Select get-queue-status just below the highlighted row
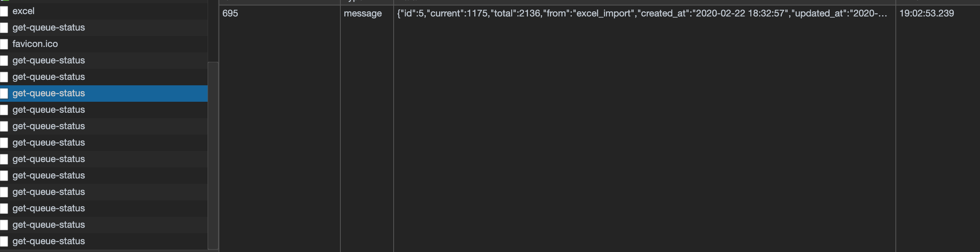 pyautogui.click(x=49, y=110)
